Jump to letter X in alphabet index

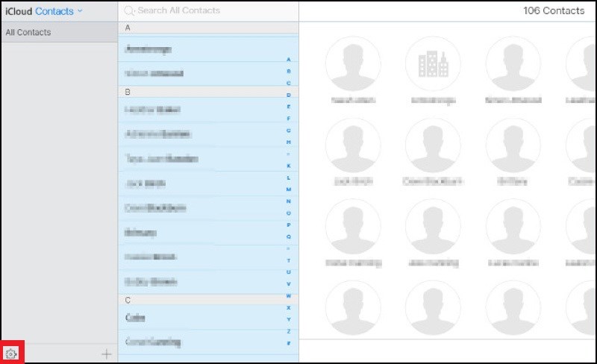pyautogui.click(x=289, y=307)
